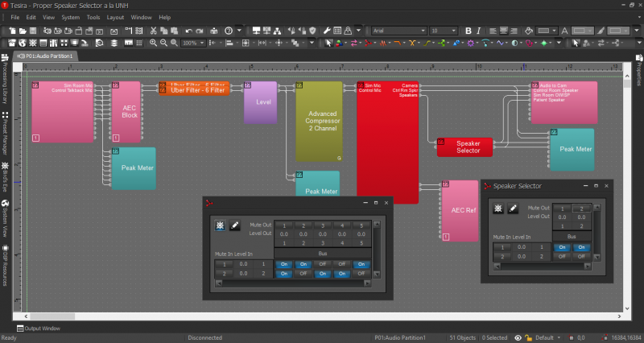Expand the dropdown arrow next to help icon

click(x=239, y=31)
